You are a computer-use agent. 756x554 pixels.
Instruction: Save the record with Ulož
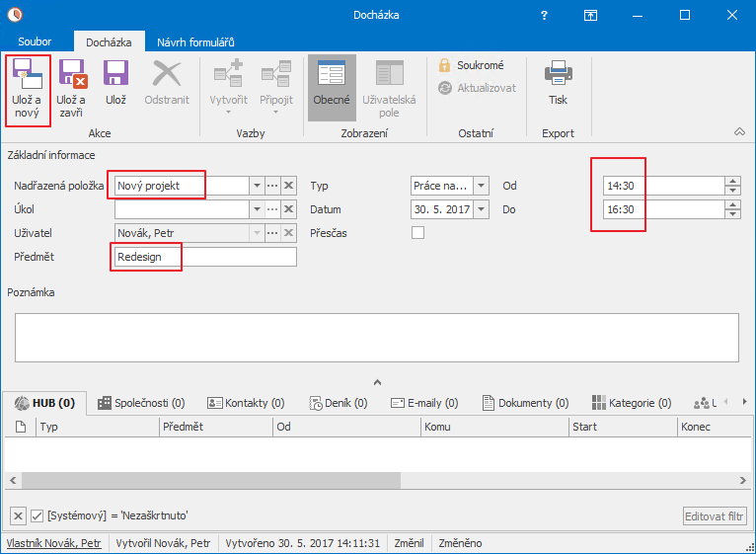(x=115, y=83)
